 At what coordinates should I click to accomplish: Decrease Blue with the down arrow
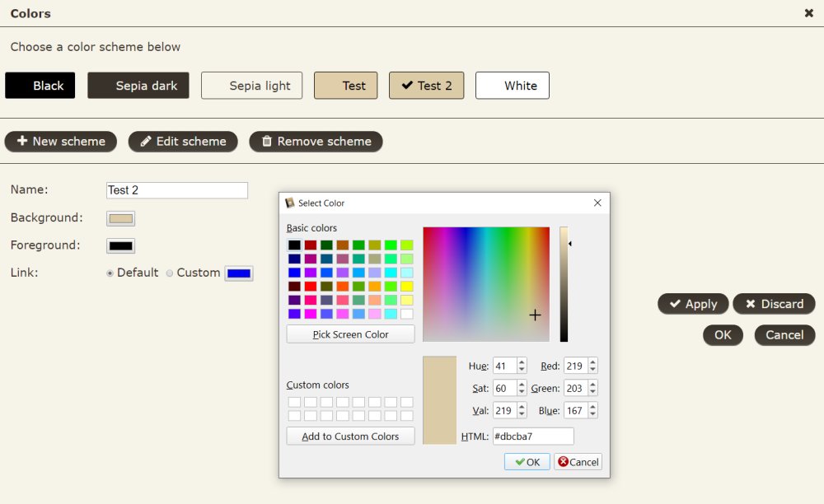click(592, 414)
